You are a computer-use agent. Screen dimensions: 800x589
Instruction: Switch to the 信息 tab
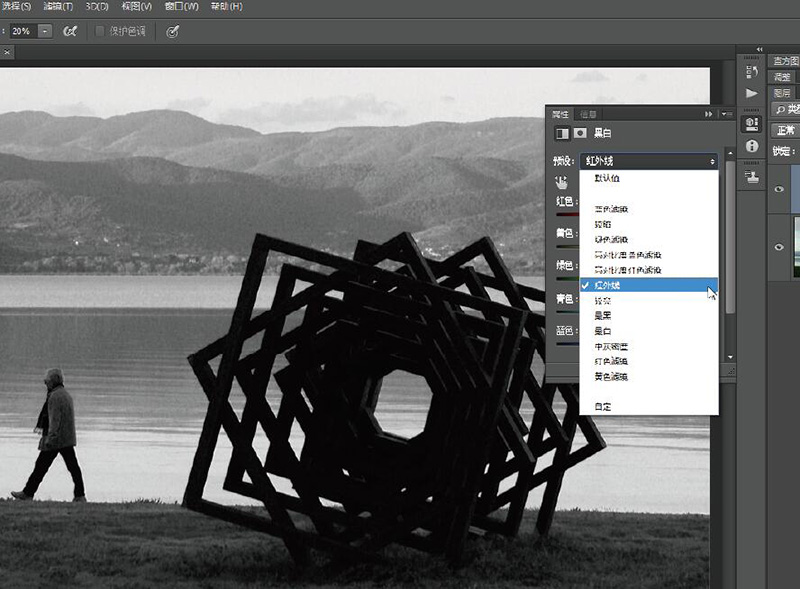pyautogui.click(x=590, y=114)
